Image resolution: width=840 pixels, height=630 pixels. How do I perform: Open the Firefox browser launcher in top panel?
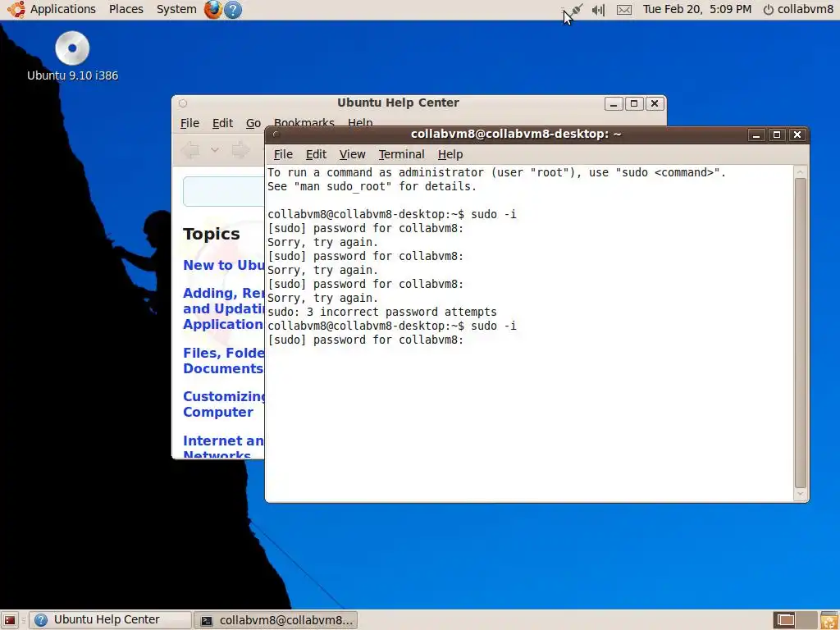[x=212, y=10]
